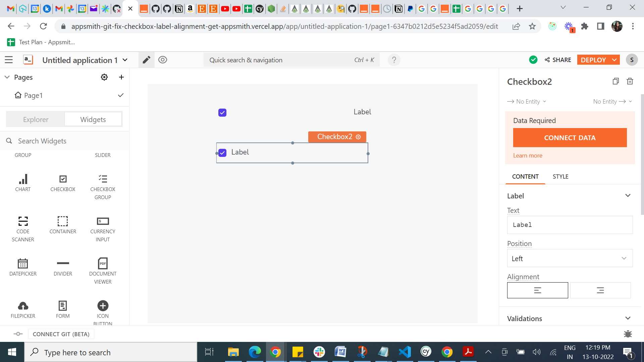644x362 pixels.
Task: Switch to the STYLE tab
Action: pyautogui.click(x=560, y=177)
